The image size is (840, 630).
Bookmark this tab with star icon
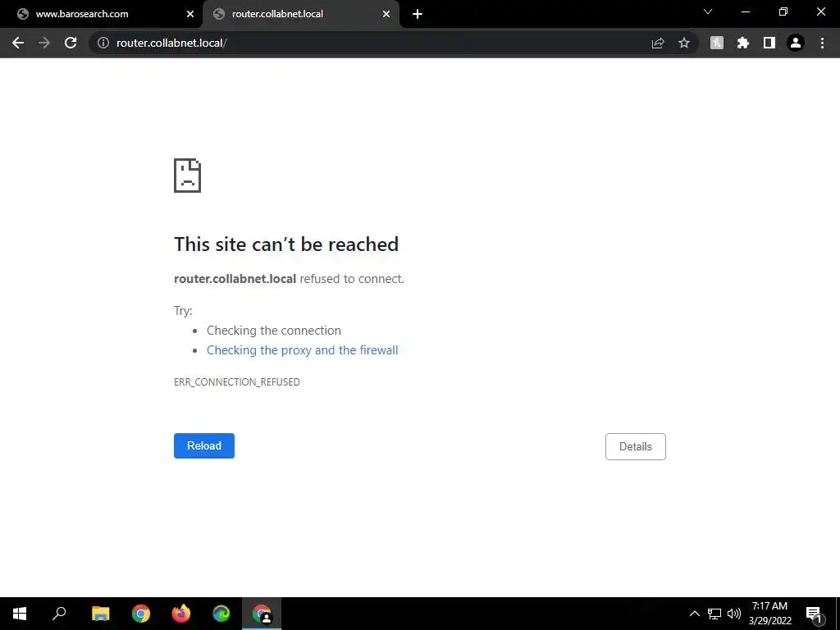click(684, 43)
